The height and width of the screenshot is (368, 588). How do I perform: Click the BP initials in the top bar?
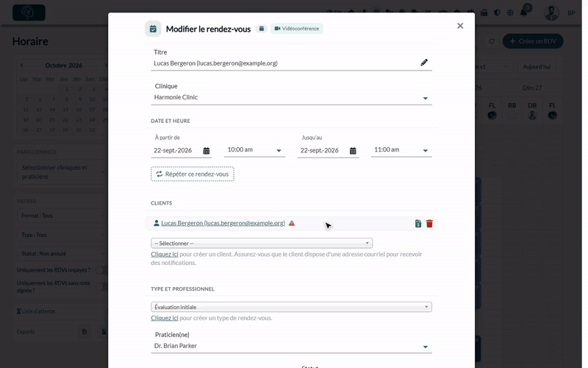pos(571,13)
